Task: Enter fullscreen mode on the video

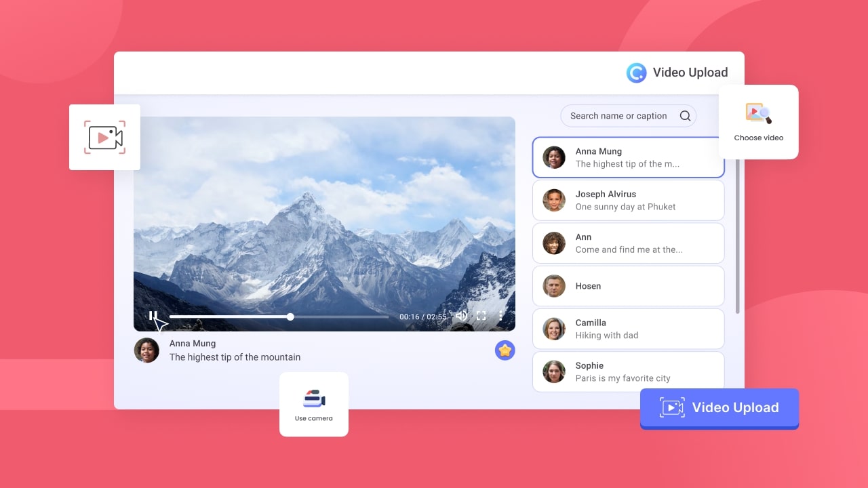Action: 481,316
